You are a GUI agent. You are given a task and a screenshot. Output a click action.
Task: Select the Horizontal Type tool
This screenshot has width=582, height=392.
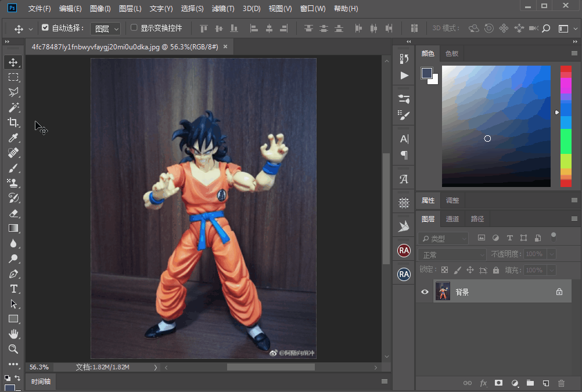click(13, 289)
